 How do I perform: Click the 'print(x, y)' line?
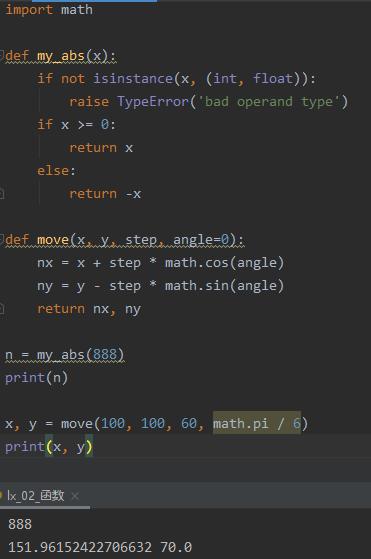pyautogui.click(x=49, y=446)
